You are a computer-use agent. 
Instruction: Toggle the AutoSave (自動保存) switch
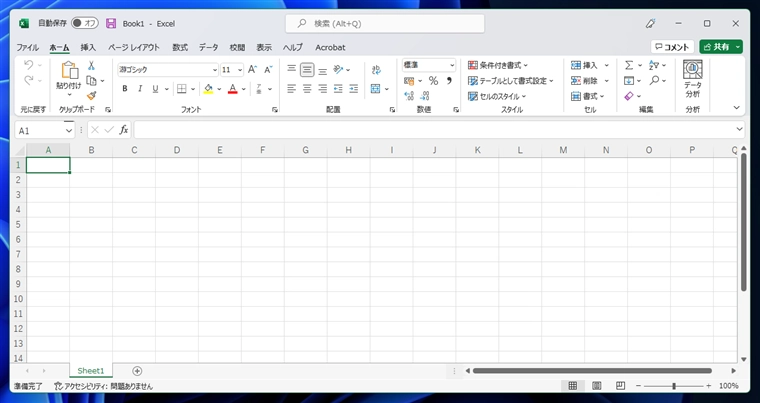click(x=85, y=23)
